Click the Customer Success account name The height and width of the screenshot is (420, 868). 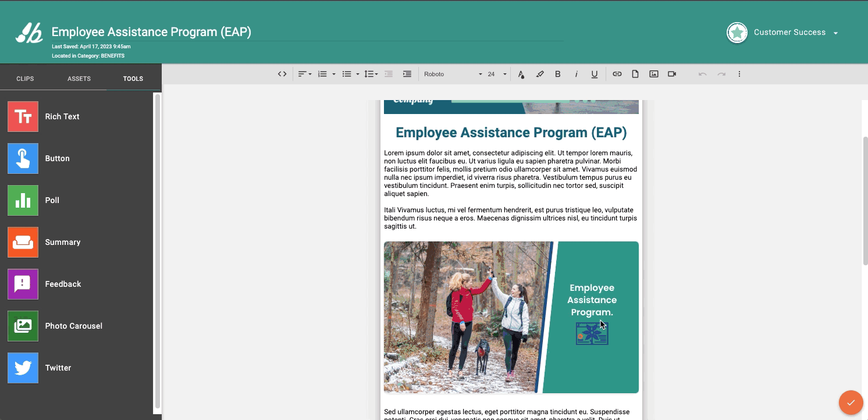click(x=789, y=33)
